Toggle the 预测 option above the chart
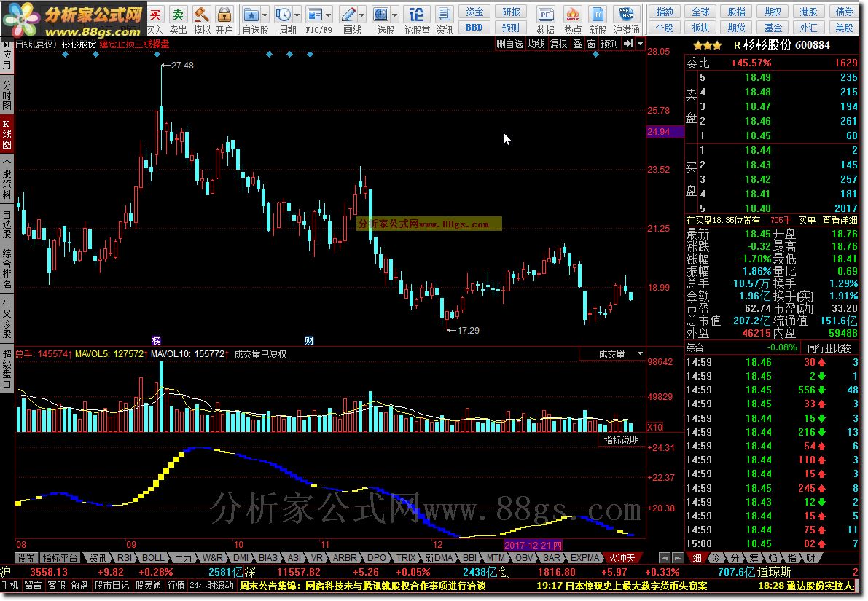 coord(609,44)
